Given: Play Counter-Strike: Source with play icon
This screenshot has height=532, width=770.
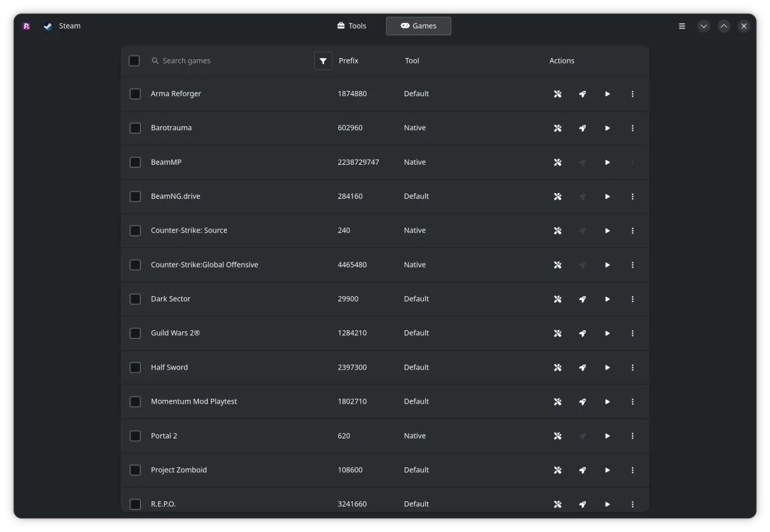Looking at the screenshot, I should coord(607,231).
